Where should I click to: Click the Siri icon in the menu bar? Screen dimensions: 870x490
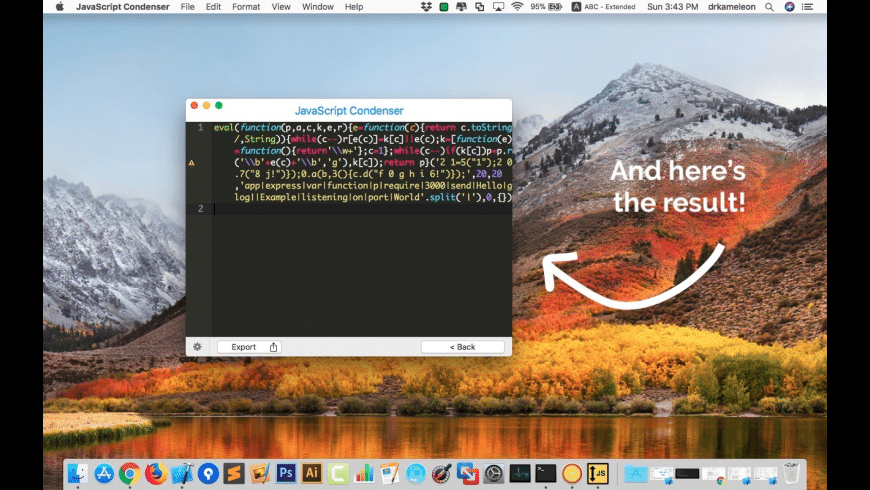click(x=789, y=7)
